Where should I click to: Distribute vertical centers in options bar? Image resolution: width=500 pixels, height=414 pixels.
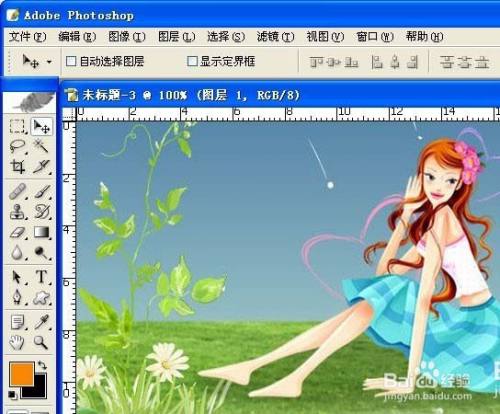click(x=464, y=62)
